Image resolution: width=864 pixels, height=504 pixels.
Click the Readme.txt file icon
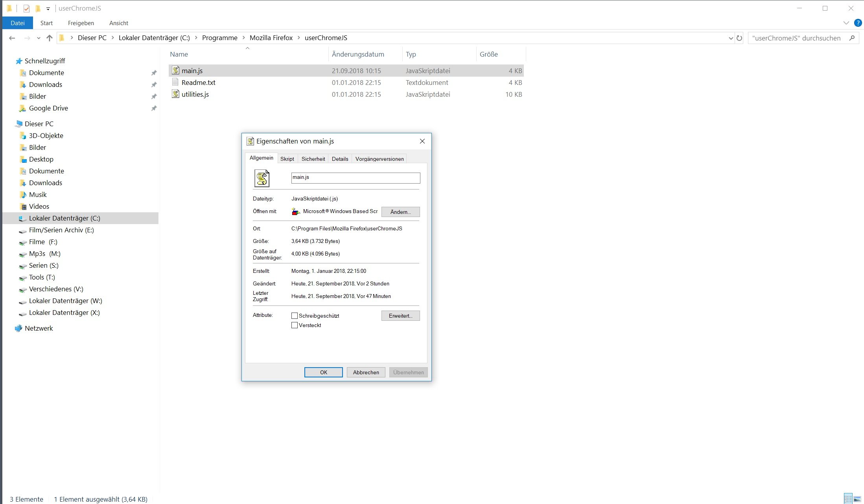coord(175,83)
